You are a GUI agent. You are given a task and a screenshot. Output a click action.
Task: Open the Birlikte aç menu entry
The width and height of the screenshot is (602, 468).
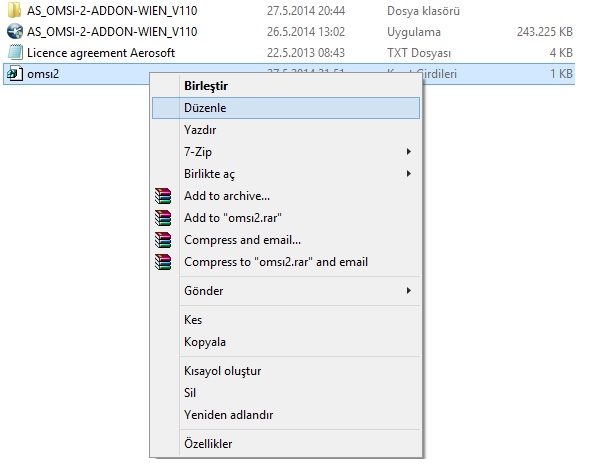286,174
